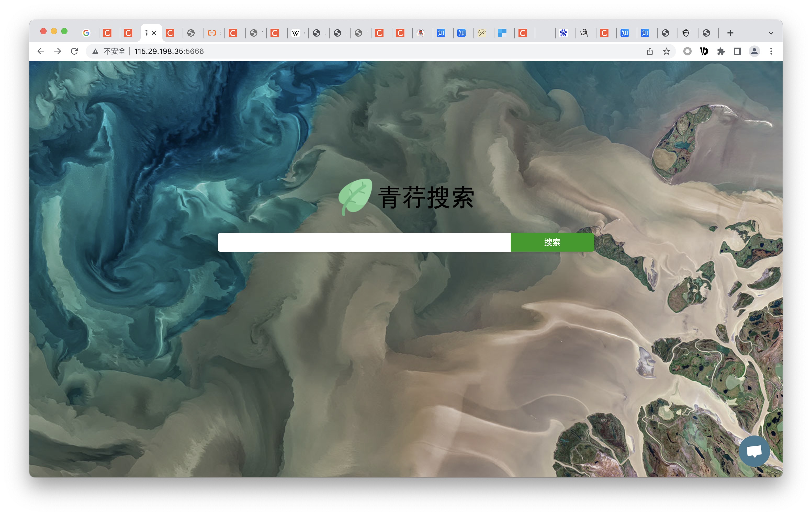Switch to the Google tab
Viewport: 812px width, 516px height.
86,33
